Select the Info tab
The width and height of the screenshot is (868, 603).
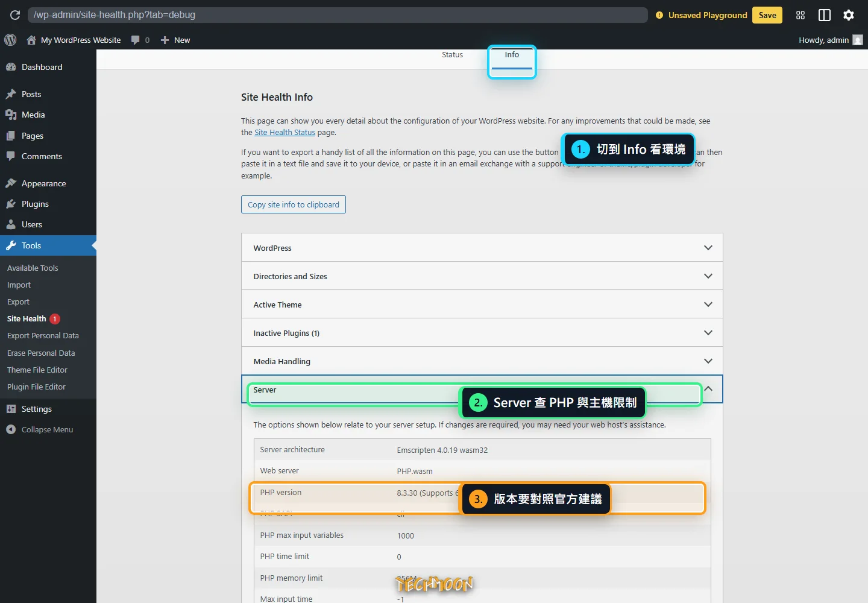(512, 55)
